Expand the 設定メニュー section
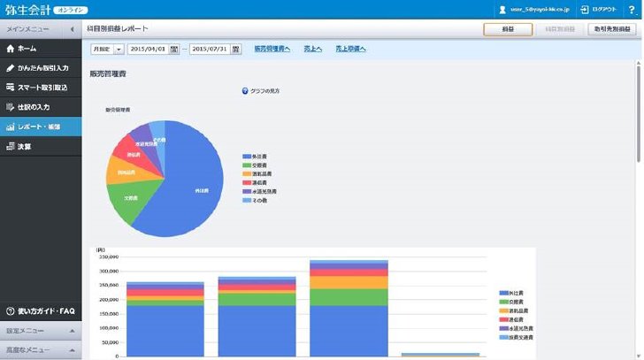Screen dimensions: 644x360 coord(41,331)
